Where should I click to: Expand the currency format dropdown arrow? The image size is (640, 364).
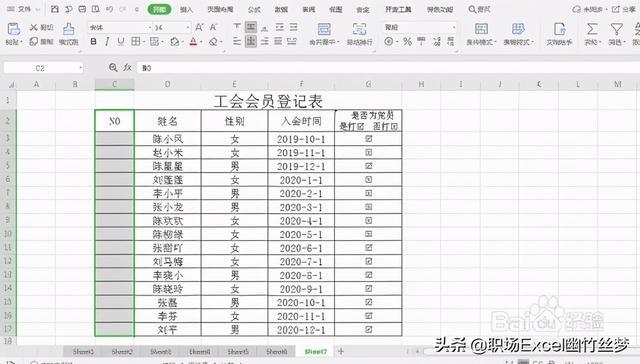[397, 42]
